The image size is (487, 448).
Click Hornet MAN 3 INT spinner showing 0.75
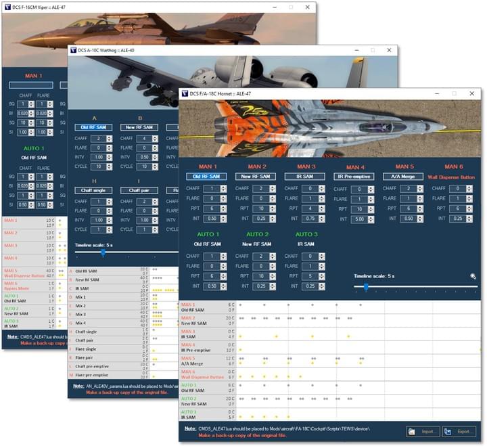pyautogui.click(x=313, y=219)
